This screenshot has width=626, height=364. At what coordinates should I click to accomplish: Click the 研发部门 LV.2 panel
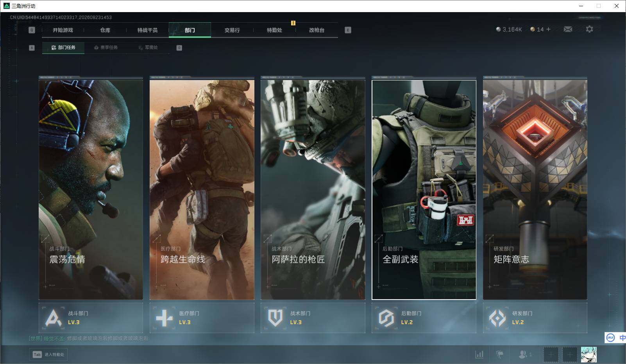(535, 318)
